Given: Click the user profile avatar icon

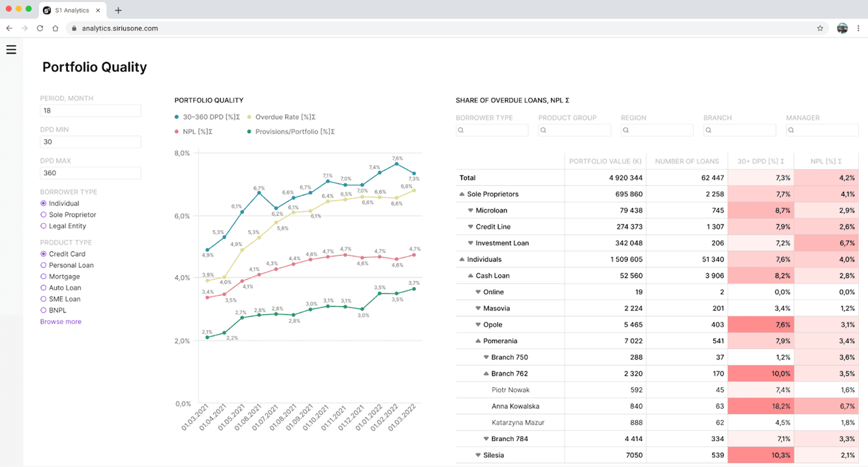Looking at the screenshot, I should 842,28.
